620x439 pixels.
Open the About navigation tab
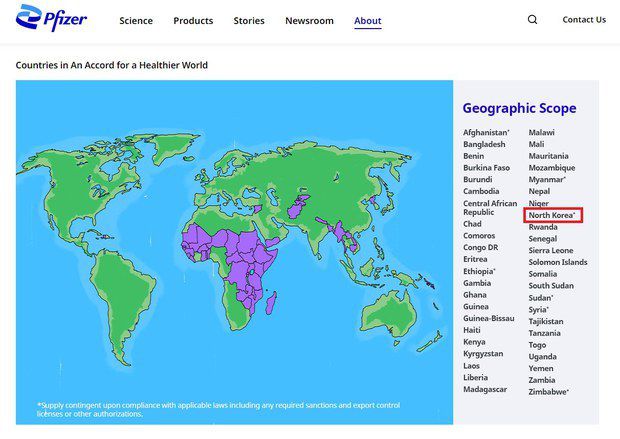click(x=367, y=20)
